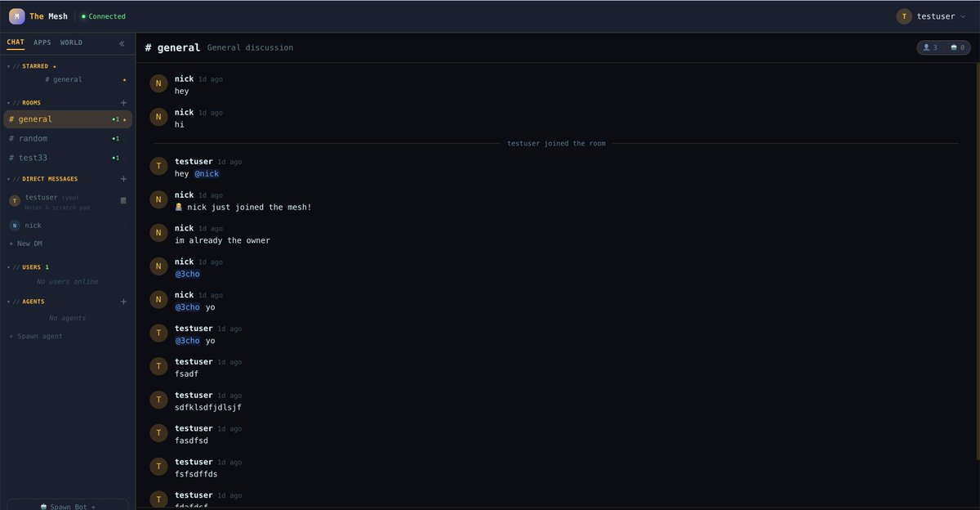The width and height of the screenshot is (980, 510).
Task: Open the random room
Action: (68, 138)
